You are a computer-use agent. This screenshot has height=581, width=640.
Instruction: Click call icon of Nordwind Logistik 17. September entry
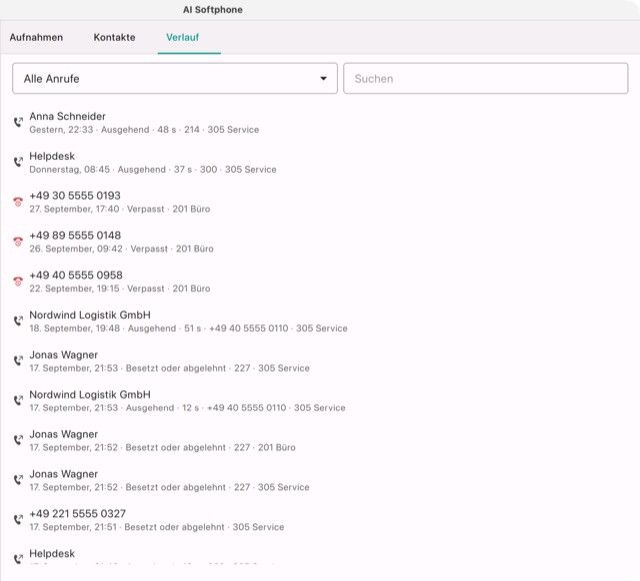point(18,400)
